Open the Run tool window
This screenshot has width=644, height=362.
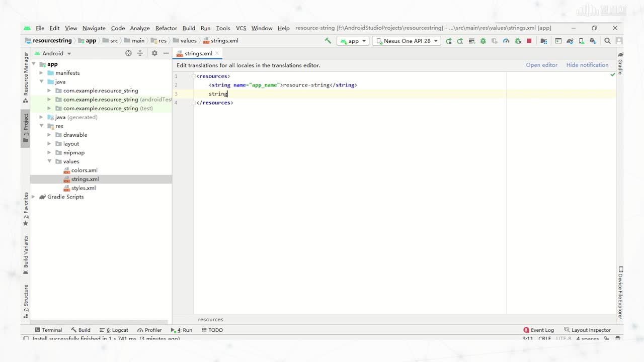pos(182,330)
